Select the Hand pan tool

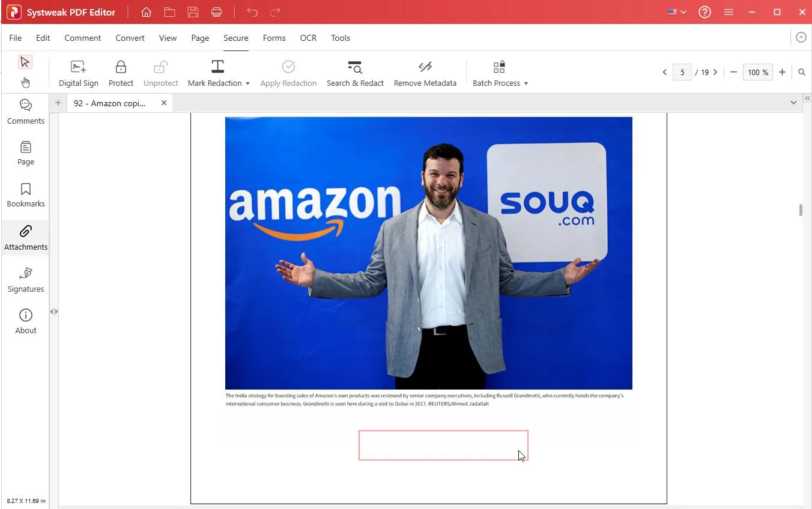(25, 82)
